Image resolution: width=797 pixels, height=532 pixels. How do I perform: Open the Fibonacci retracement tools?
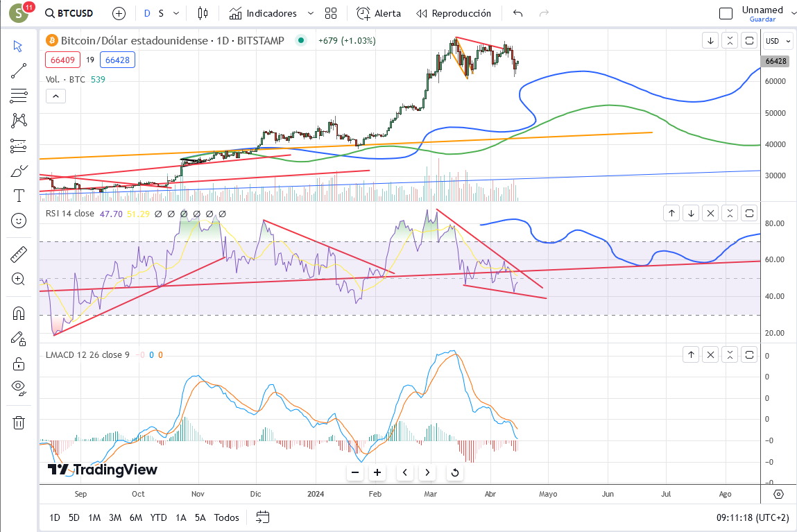pos(18,96)
